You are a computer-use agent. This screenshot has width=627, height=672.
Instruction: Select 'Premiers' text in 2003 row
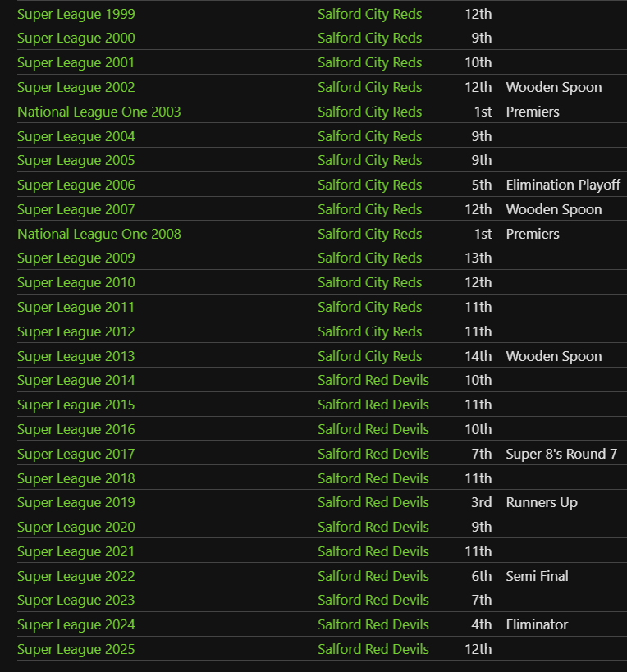pyautogui.click(x=533, y=112)
